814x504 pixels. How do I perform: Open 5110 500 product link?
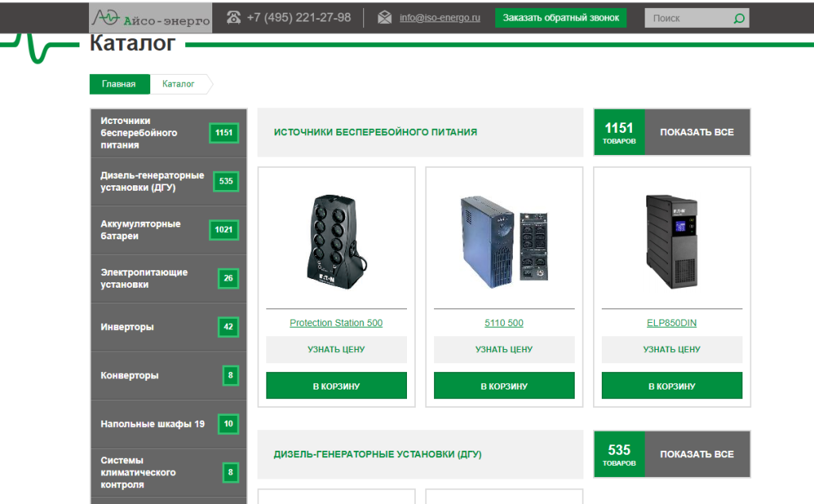point(504,323)
